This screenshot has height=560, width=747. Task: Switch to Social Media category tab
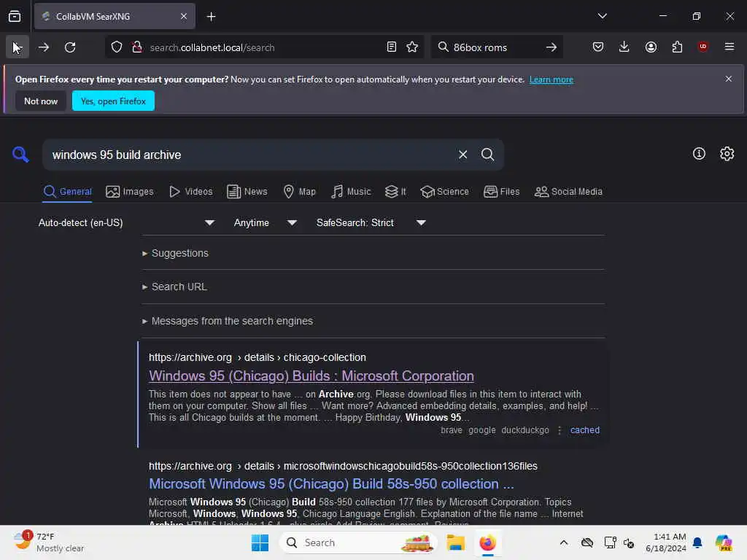[x=568, y=192]
